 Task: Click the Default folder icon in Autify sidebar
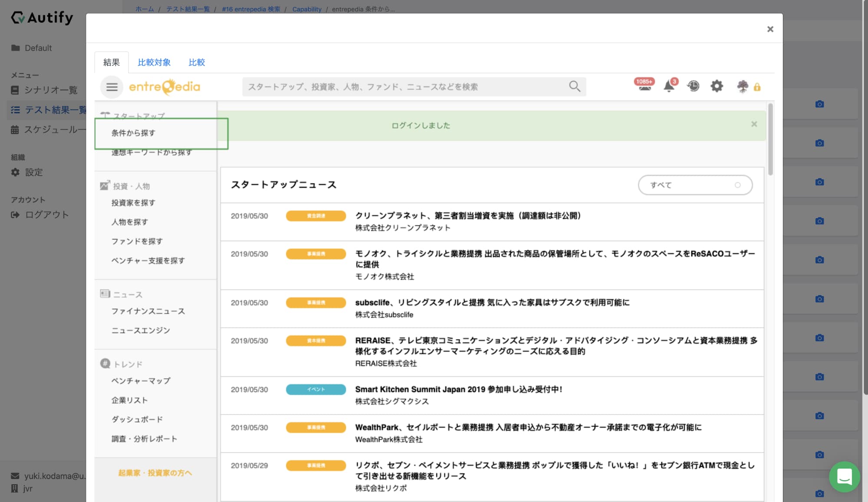pos(15,48)
